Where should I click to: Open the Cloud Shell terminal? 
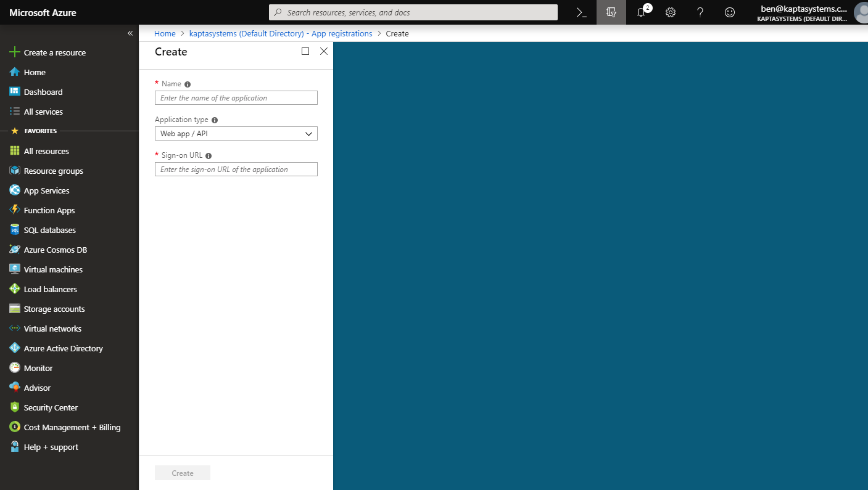point(580,12)
